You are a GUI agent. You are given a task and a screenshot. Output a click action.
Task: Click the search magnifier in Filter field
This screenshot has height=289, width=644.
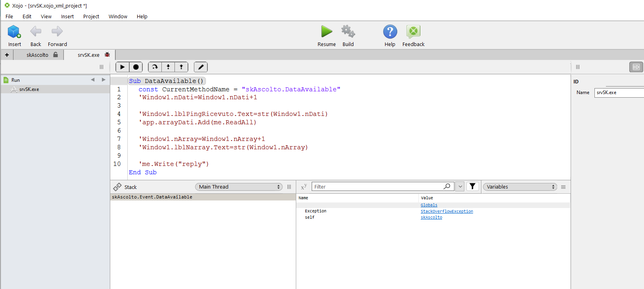coord(447,186)
